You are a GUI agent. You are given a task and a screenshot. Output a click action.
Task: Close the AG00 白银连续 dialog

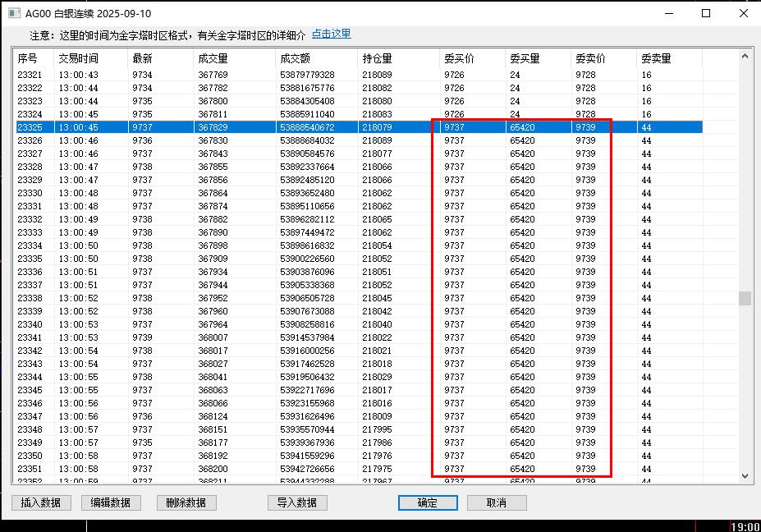tap(743, 14)
